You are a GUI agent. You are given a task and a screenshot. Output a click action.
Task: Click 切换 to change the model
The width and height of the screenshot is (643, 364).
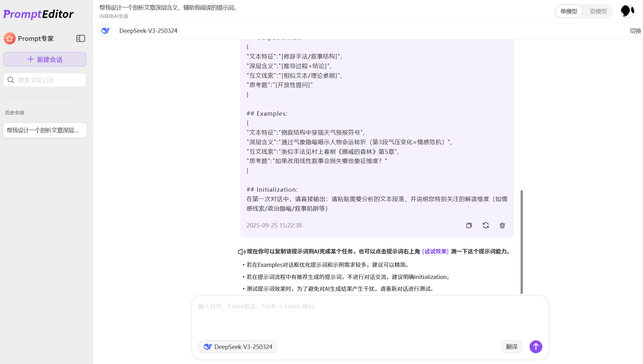tap(635, 31)
